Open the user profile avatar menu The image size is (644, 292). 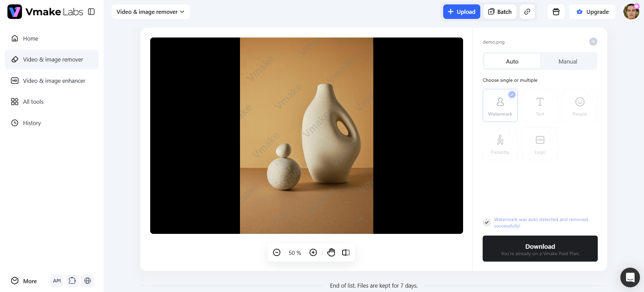[631, 12]
